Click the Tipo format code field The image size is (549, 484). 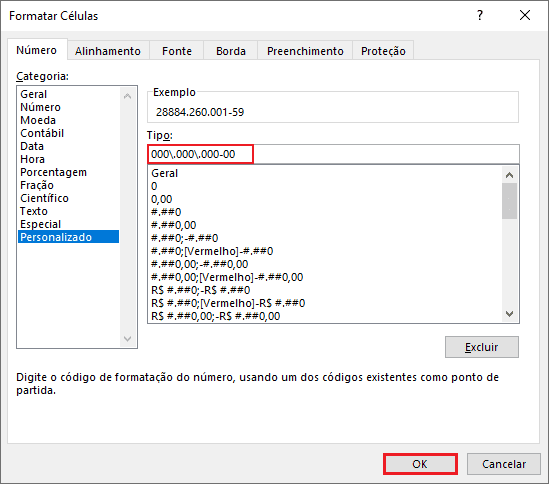click(333, 154)
